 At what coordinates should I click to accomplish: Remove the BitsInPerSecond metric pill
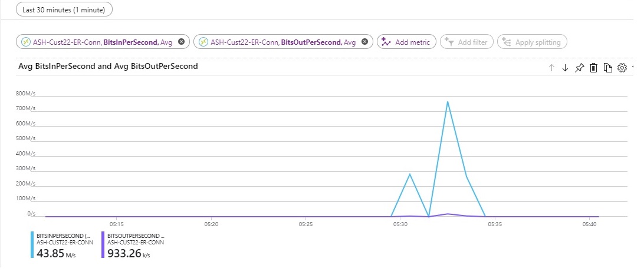pos(181,42)
